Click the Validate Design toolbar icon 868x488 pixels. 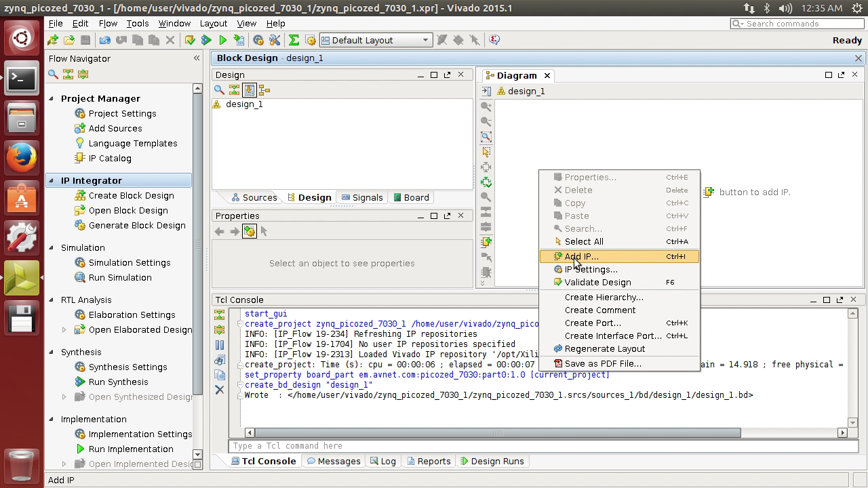(x=190, y=40)
